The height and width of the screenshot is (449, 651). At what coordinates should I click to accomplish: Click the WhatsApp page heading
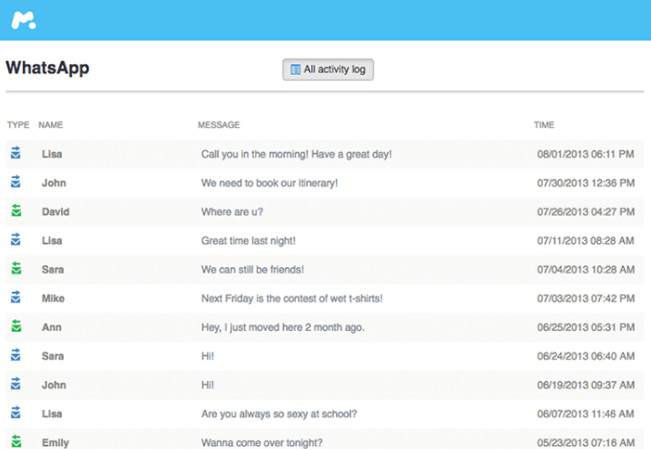pyautogui.click(x=47, y=68)
